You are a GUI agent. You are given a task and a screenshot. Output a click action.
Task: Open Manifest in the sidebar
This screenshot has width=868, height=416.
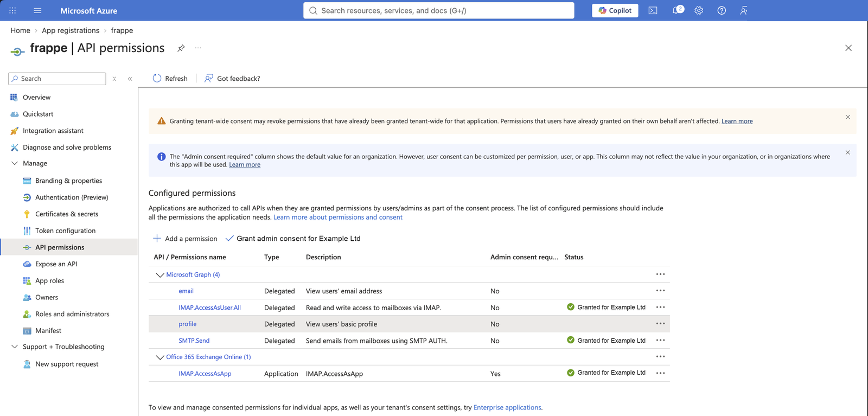tap(48, 330)
